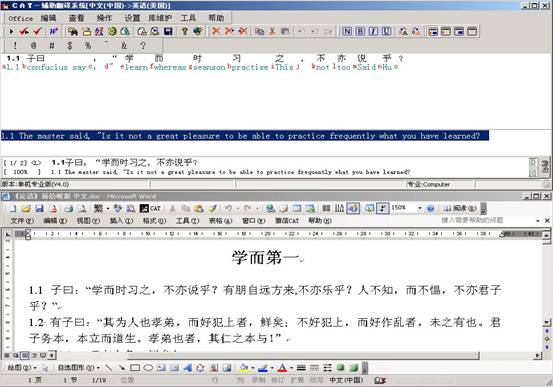Open the 帮助 menu in CAT window
This screenshot has height=387, width=553.
tap(216, 18)
